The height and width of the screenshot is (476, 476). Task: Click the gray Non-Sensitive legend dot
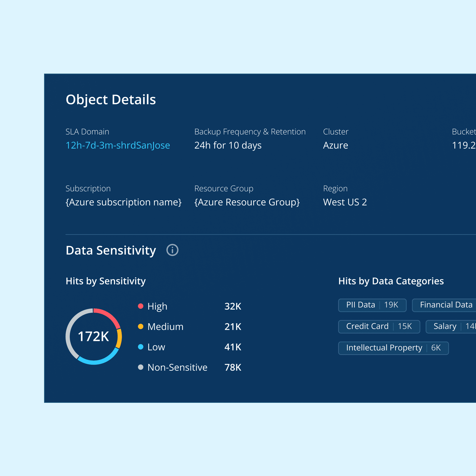pos(141,367)
